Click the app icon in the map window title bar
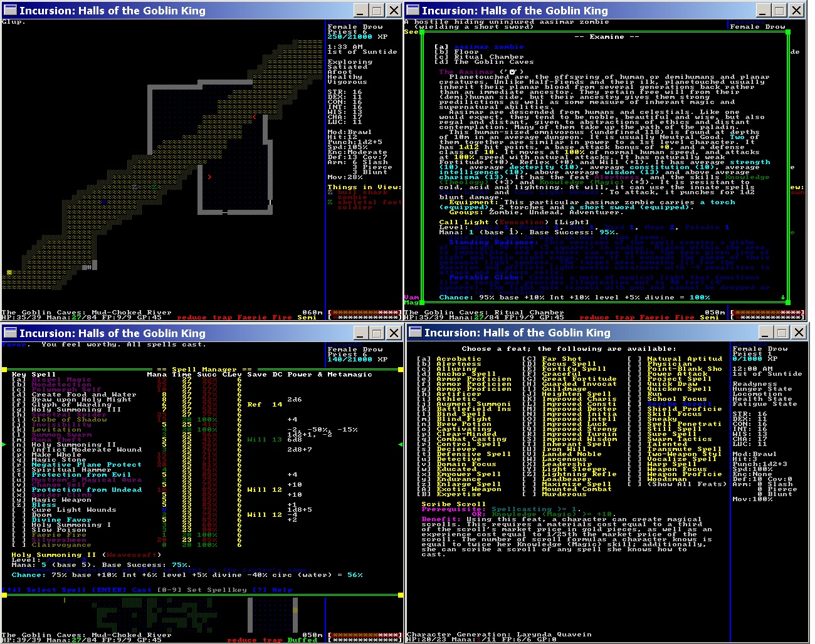 point(10,10)
